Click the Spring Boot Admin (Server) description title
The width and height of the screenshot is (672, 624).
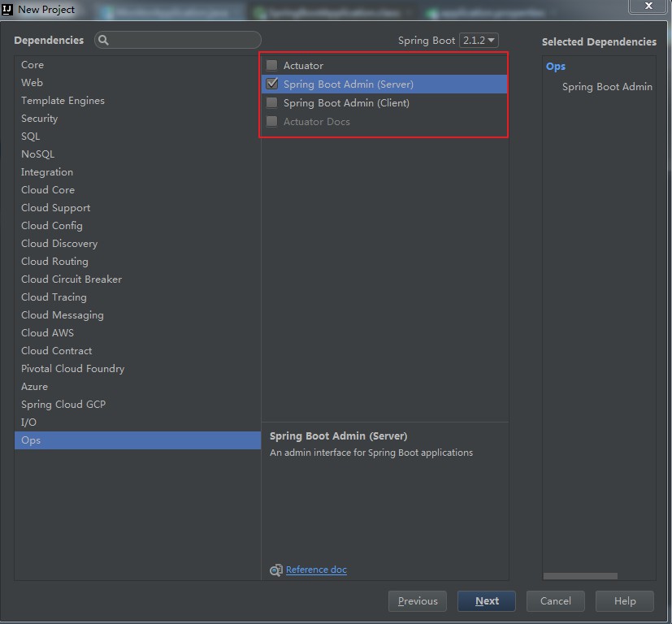(338, 435)
